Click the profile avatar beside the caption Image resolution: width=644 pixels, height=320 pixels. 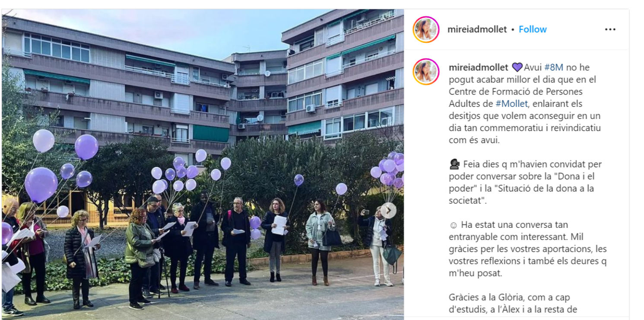pyautogui.click(x=426, y=71)
